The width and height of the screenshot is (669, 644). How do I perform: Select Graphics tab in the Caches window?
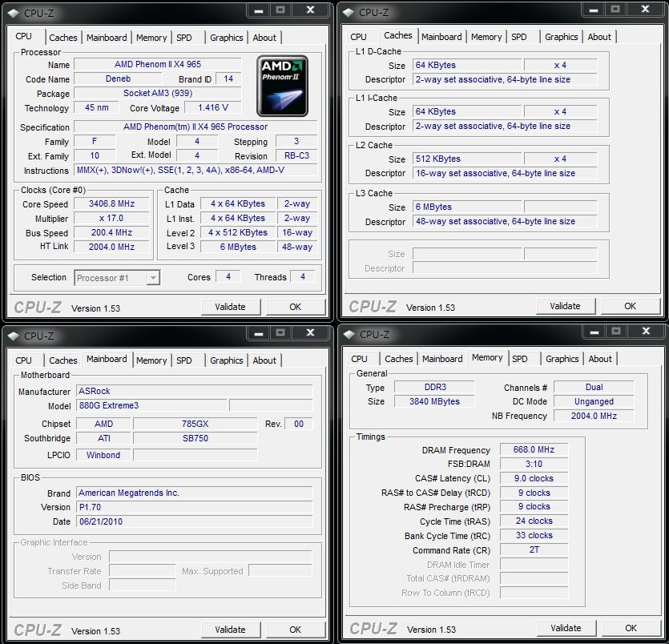click(x=561, y=37)
